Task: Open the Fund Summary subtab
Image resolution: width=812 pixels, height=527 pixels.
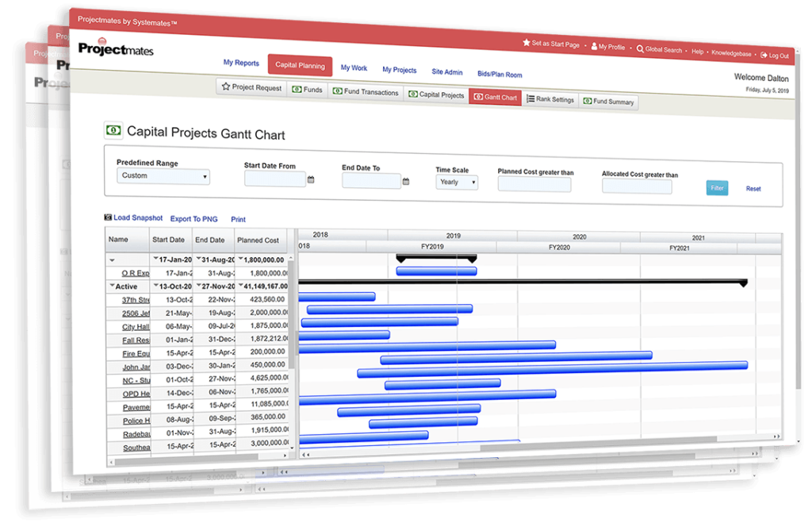Action: 608,102
